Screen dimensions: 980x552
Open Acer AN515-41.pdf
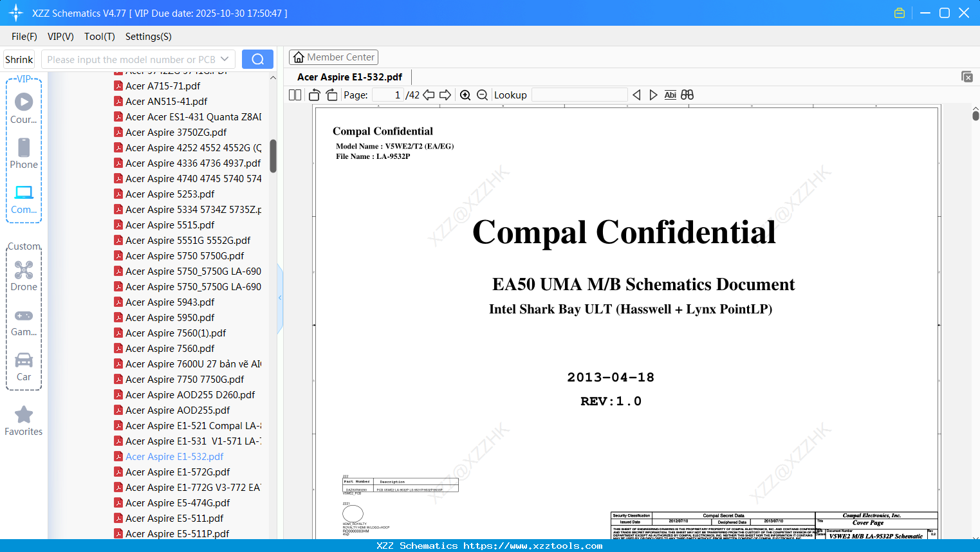coord(166,102)
